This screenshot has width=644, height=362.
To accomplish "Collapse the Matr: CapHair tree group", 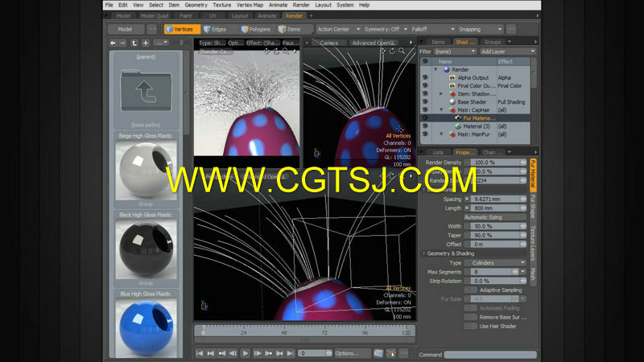I will pyautogui.click(x=441, y=110).
